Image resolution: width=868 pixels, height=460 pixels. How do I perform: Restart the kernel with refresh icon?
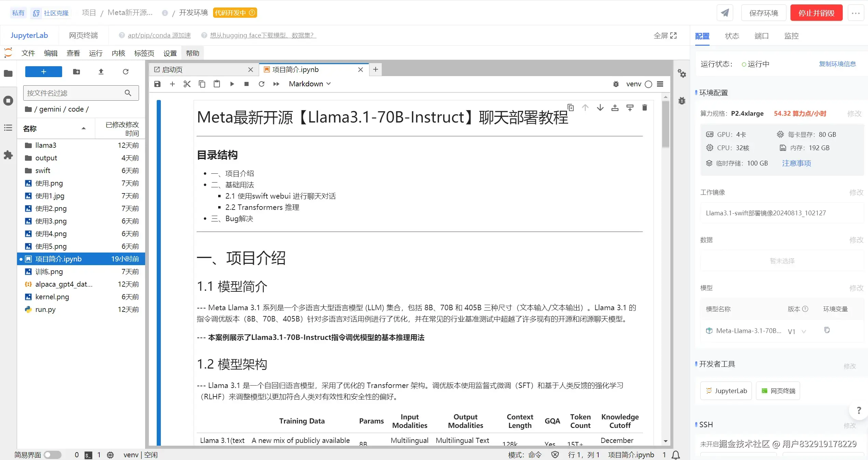pyautogui.click(x=261, y=84)
